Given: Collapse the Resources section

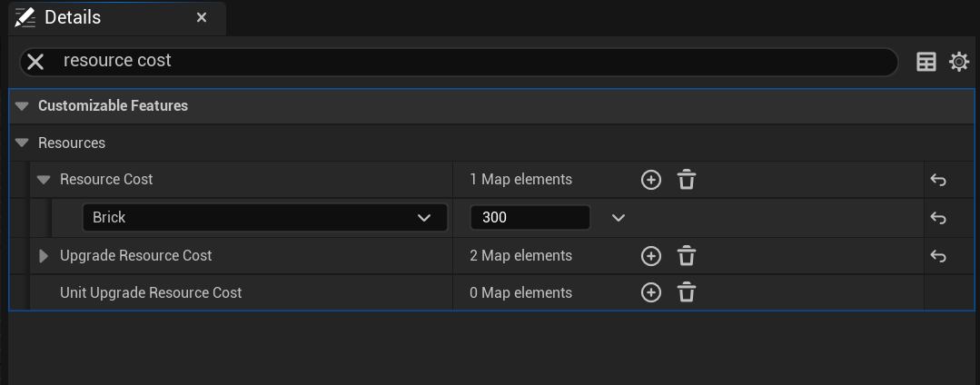Looking at the screenshot, I should click(x=23, y=143).
